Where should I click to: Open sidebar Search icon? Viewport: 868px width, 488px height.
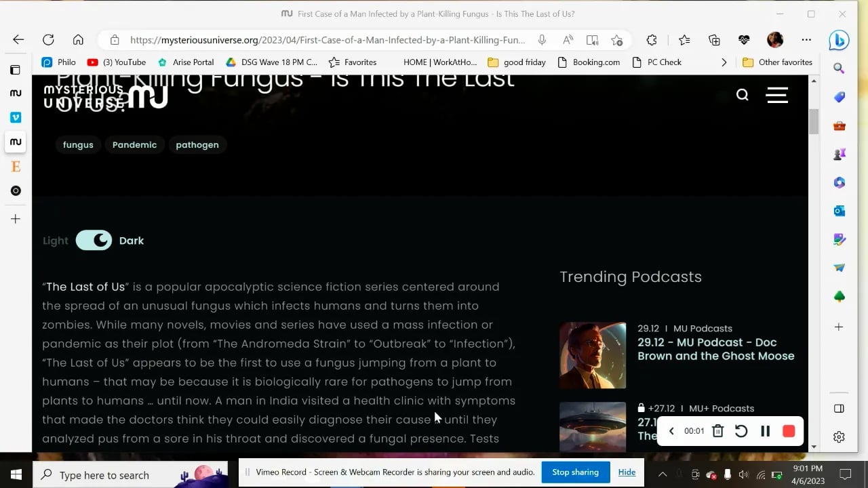coord(839,68)
